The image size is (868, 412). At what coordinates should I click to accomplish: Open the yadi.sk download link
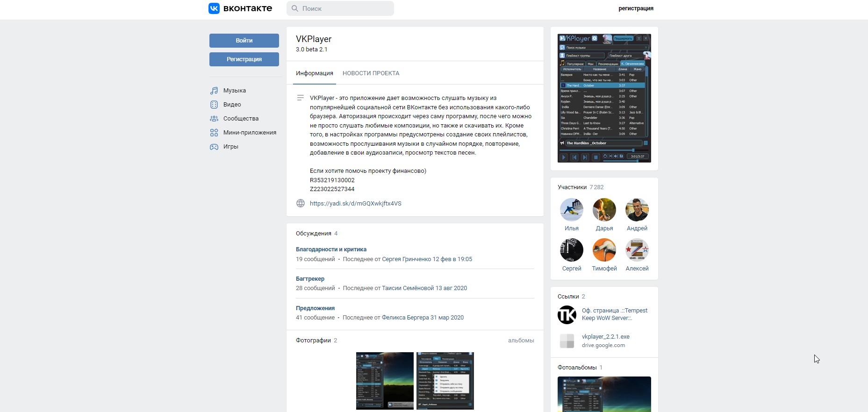coord(356,204)
